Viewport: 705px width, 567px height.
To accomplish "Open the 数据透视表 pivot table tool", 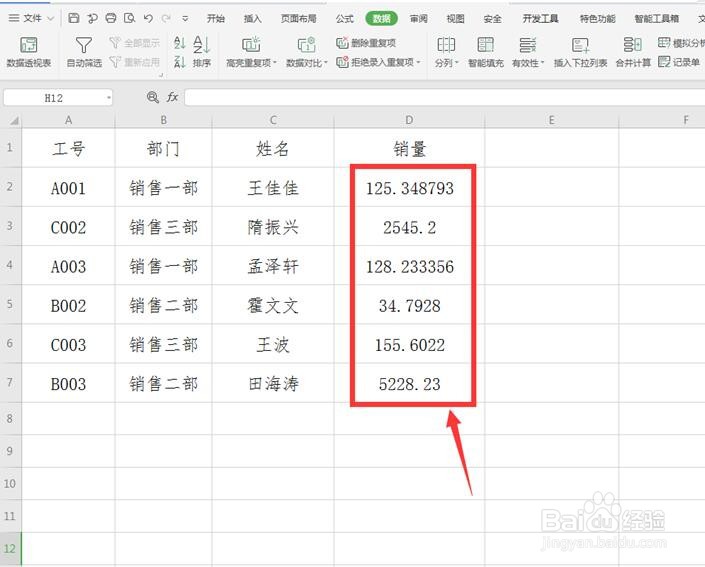I will [29, 52].
